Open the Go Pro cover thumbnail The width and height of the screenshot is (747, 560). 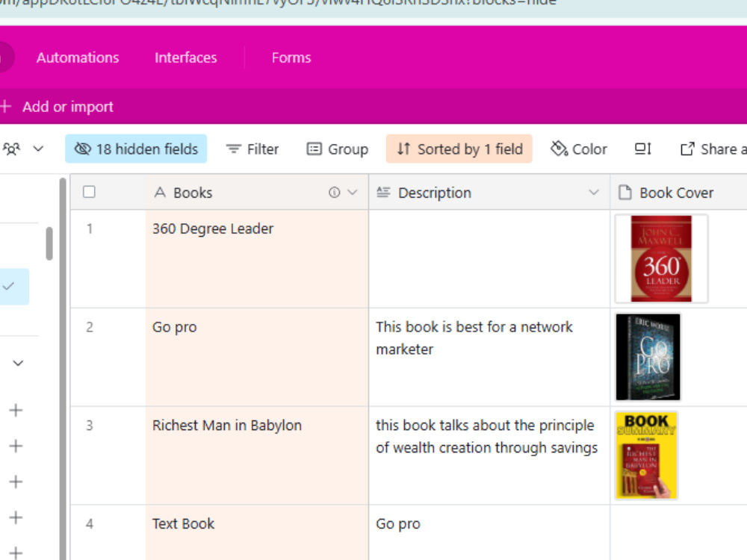(x=648, y=357)
